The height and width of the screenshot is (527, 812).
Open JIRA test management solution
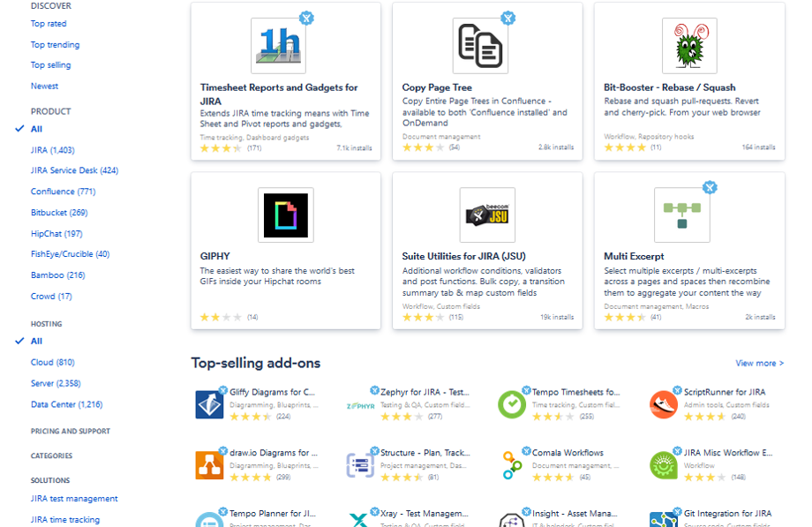(74, 499)
